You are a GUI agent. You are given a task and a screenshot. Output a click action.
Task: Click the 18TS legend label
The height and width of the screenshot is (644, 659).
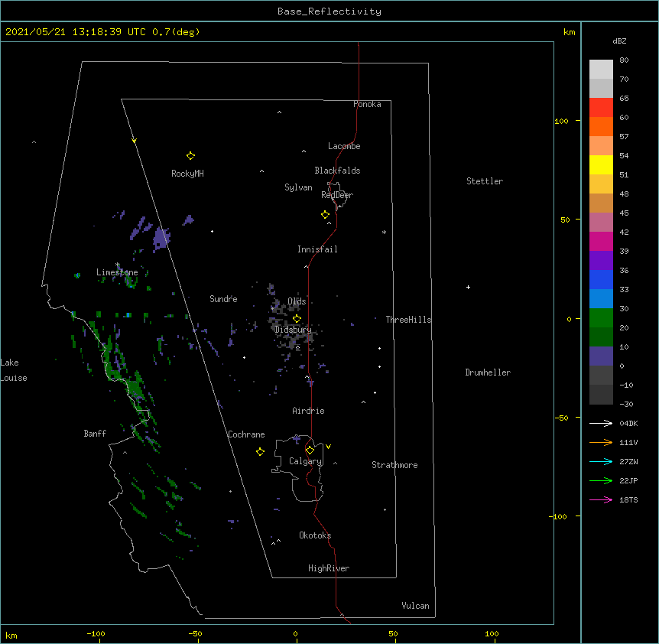click(628, 499)
